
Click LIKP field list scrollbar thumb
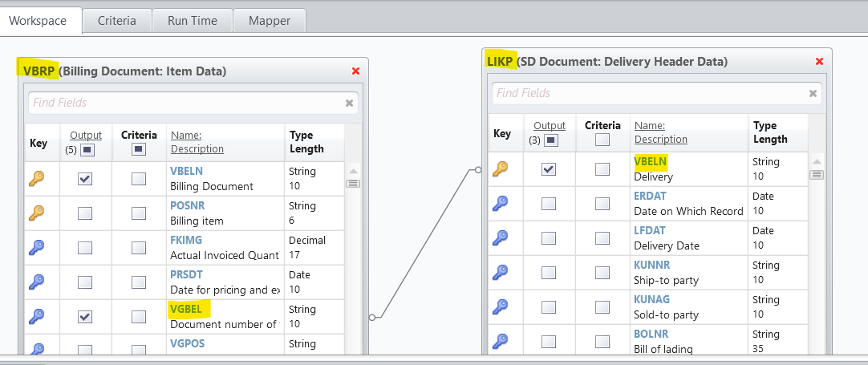817,174
